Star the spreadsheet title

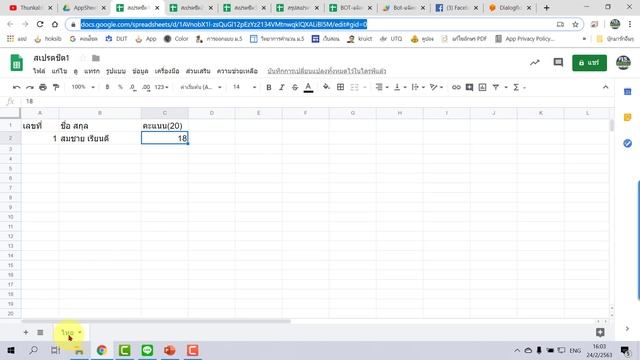[83, 58]
